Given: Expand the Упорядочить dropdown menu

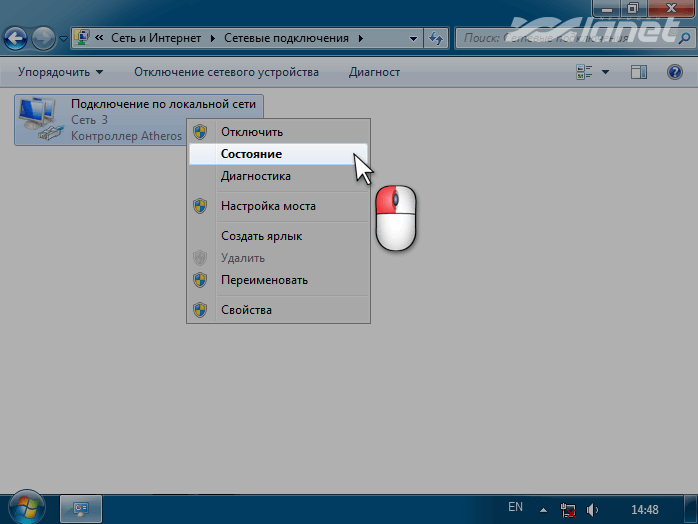Looking at the screenshot, I should coord(60,72).
